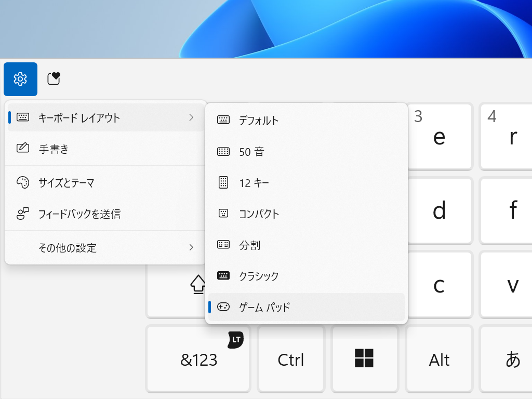Open the touch keyboard settings gear icon

point(20,79)
